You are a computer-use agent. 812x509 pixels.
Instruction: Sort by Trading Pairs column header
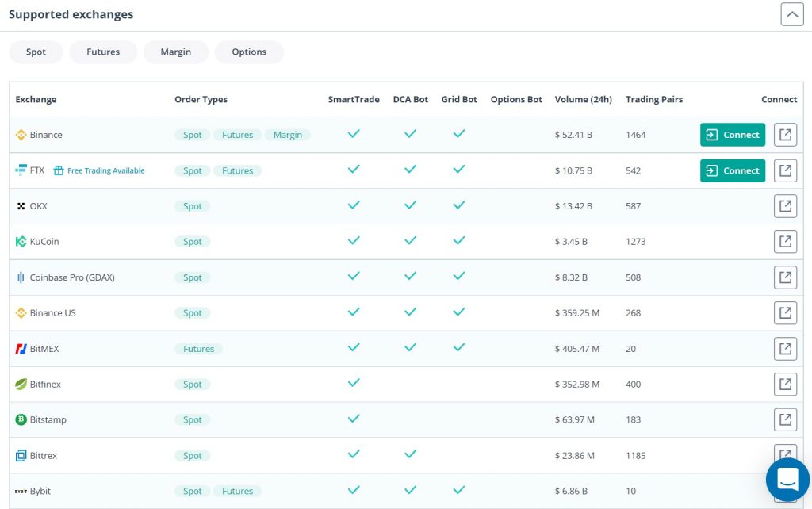pos(653,100)
